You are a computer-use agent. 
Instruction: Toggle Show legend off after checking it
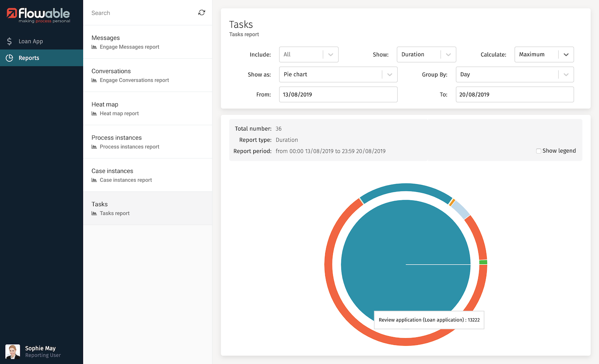(539, 151)
